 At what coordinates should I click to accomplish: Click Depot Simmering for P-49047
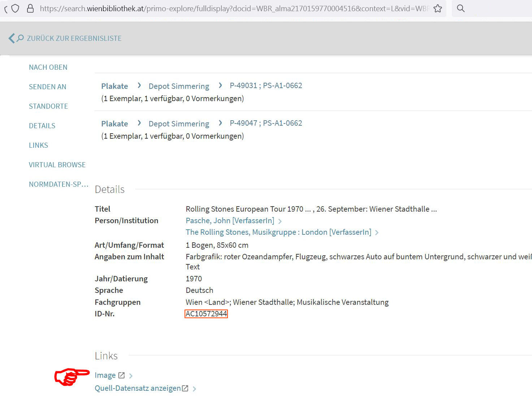tap(179, 124)
